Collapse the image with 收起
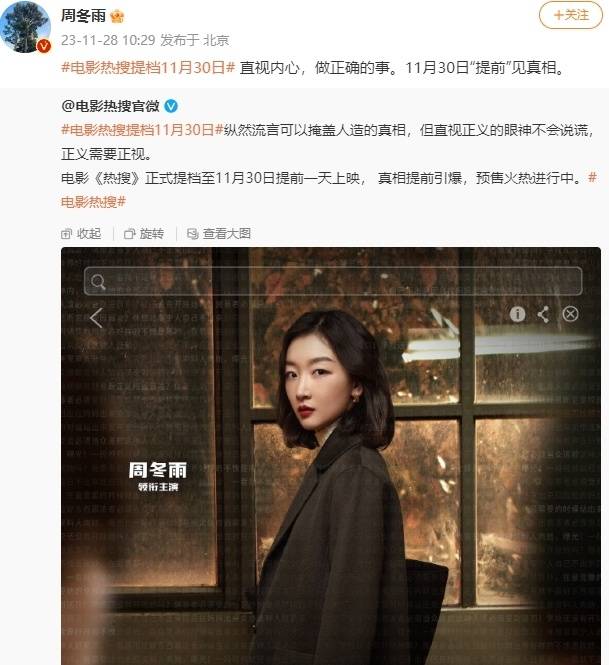Image resolution: width=609 pixels, height=665 pixels. 81,234
